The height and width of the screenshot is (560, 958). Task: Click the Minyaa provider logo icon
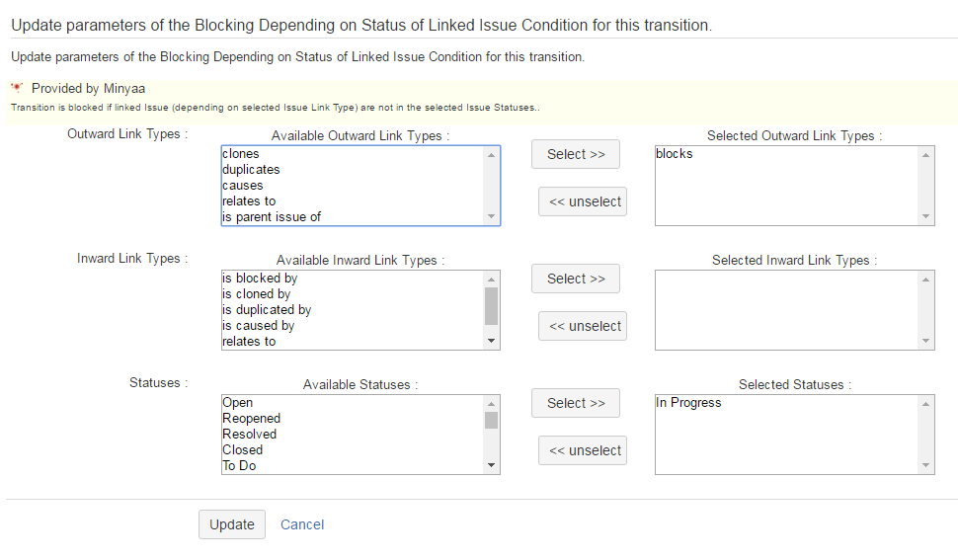(x=17, y=88)
